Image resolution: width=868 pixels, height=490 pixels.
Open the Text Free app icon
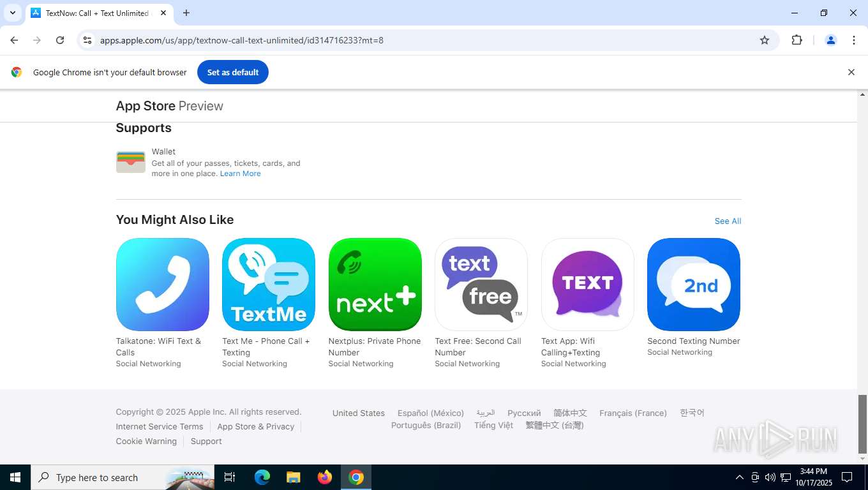tap(481, 285)
